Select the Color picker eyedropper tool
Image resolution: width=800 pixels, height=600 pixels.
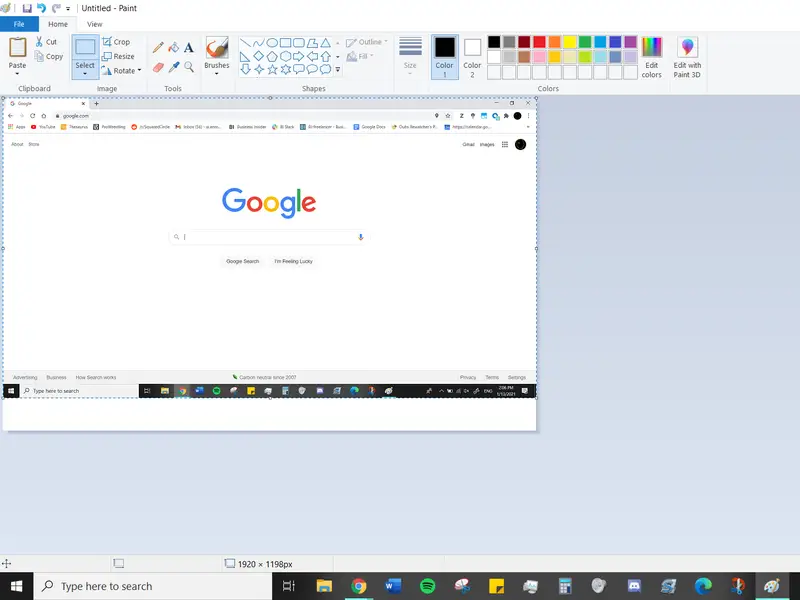click(x=173, y=67)
